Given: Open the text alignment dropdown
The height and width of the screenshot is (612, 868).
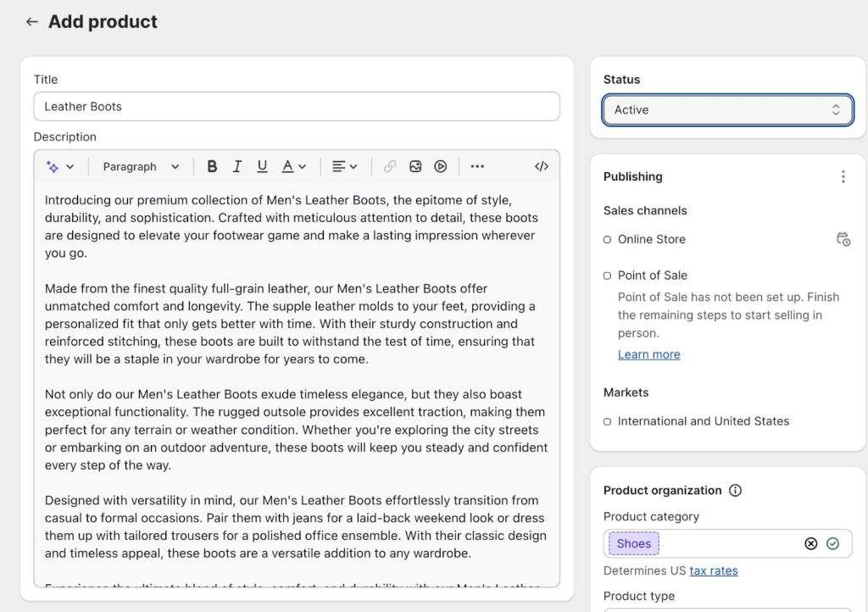Looking at the screenshot, I should 344,167.
